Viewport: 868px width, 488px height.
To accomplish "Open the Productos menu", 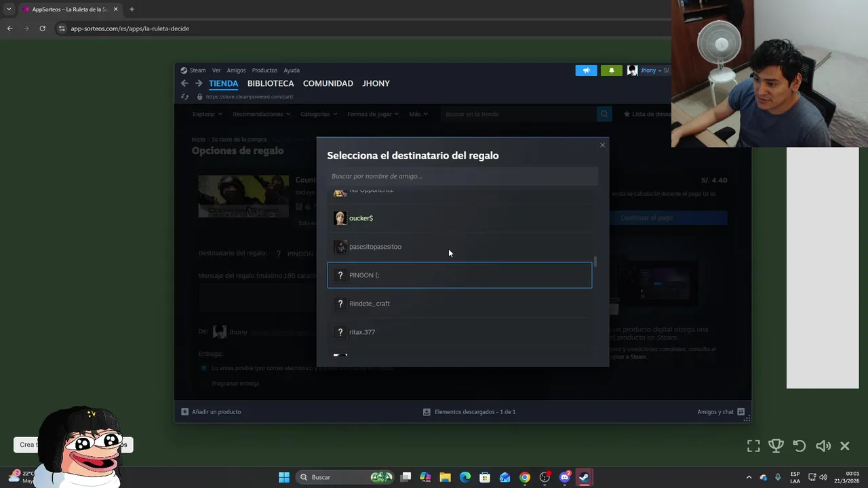I will (x=264, y=70).
